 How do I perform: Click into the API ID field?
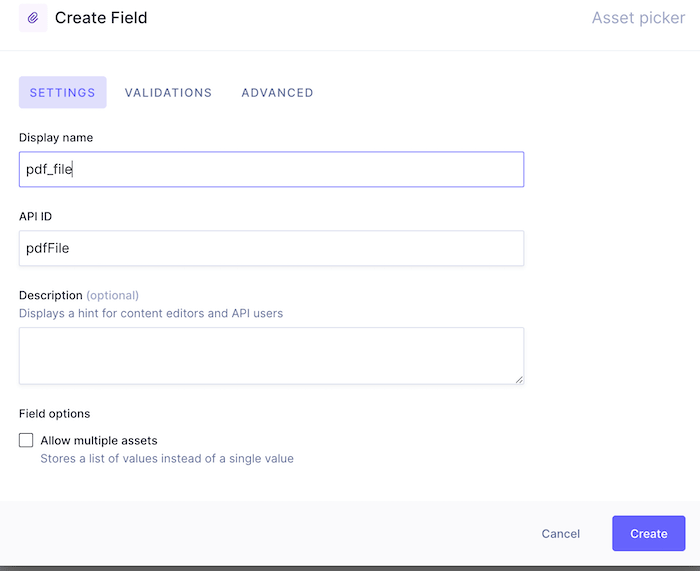click(271, 248)
